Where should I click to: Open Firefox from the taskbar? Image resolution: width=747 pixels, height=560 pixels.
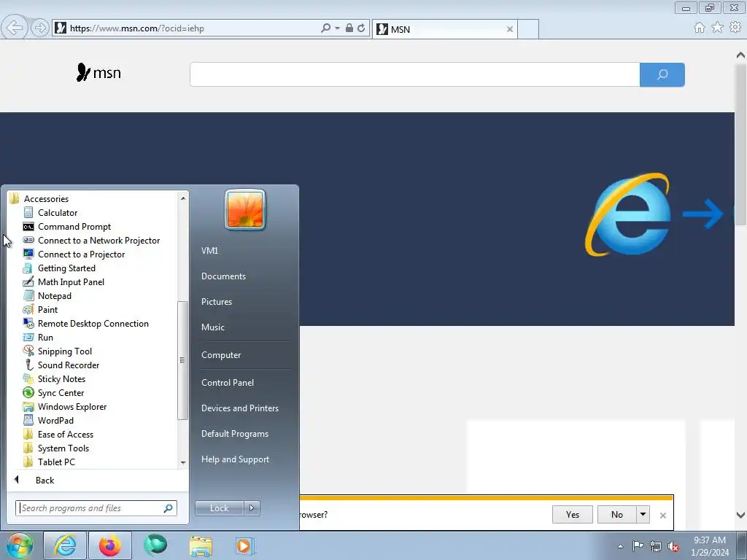(109, 545)
